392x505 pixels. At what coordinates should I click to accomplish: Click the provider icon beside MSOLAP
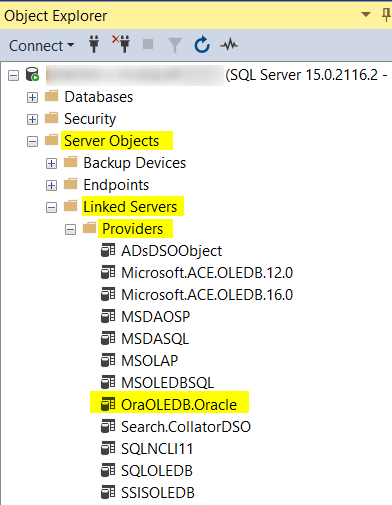tap(108, 360)
